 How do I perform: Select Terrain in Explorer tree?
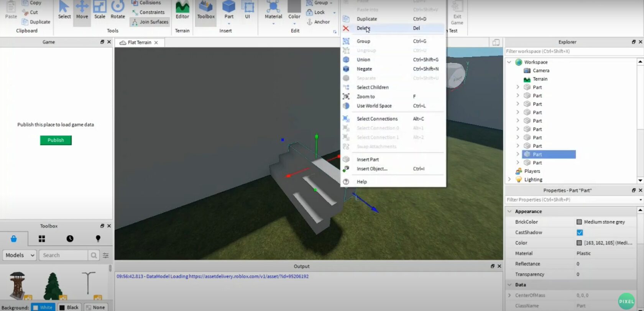(x=540, y=79)
